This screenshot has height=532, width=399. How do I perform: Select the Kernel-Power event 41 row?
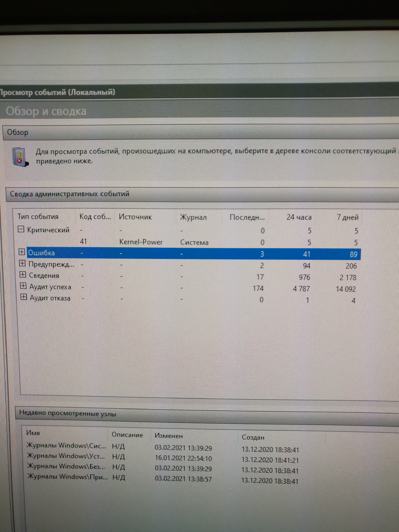pos(141,242)
